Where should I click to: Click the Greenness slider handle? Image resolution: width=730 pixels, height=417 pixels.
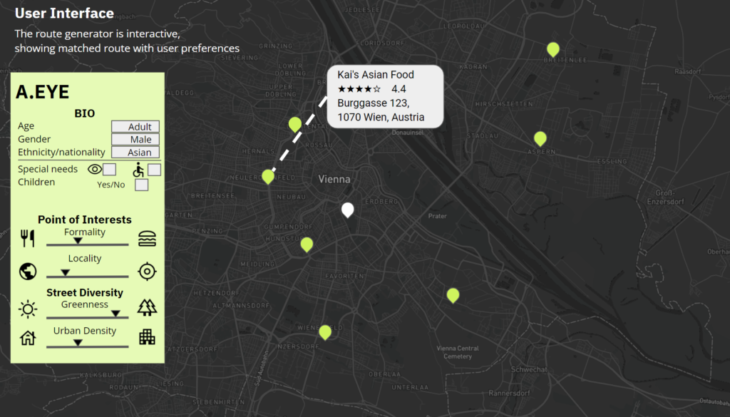coord(115,313)
